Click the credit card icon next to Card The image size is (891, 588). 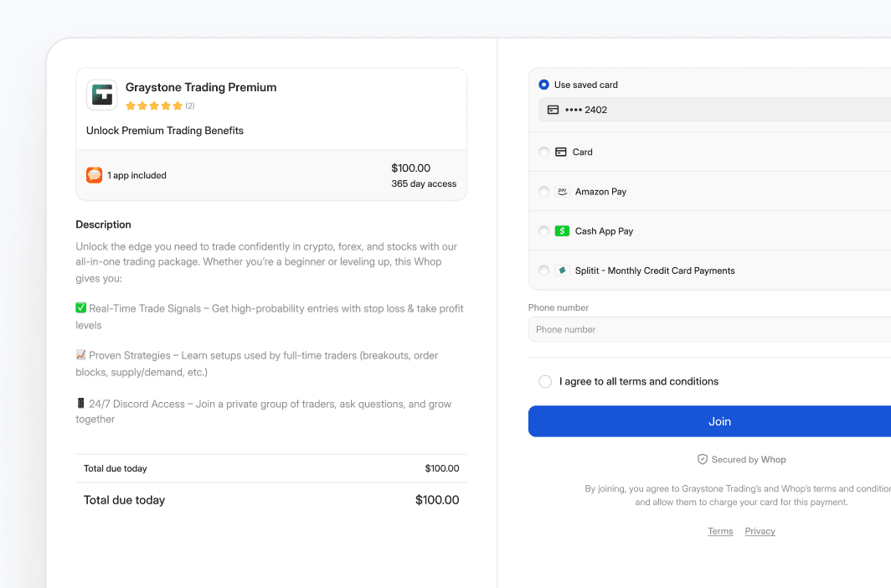coord(561,152)
